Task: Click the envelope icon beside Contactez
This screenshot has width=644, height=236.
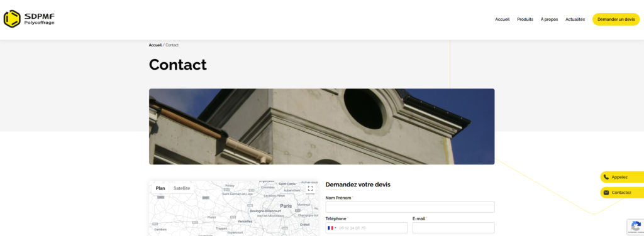Action: (x=606, y=193)
